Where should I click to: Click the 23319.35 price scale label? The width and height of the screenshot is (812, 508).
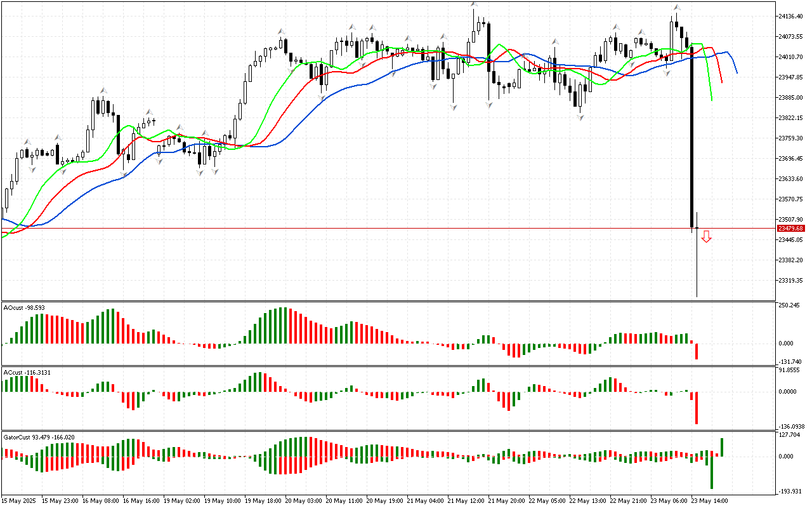tap(790, 280)
